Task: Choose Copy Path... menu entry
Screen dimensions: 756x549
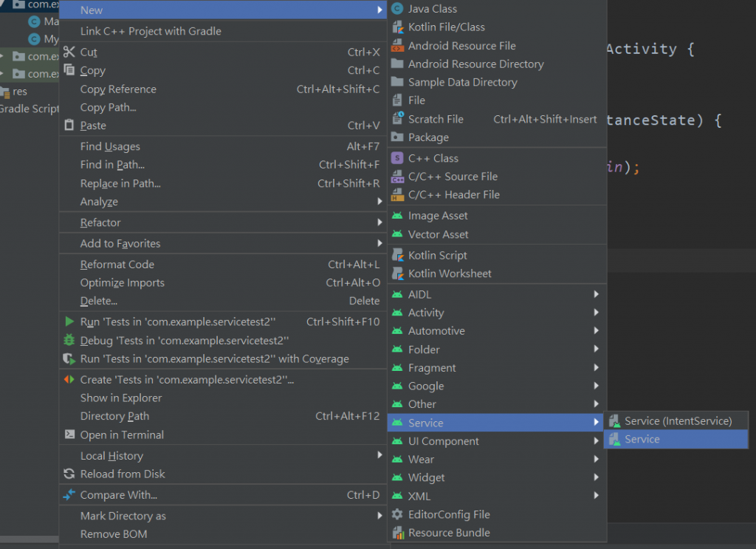Action: (x=223, y=107)
